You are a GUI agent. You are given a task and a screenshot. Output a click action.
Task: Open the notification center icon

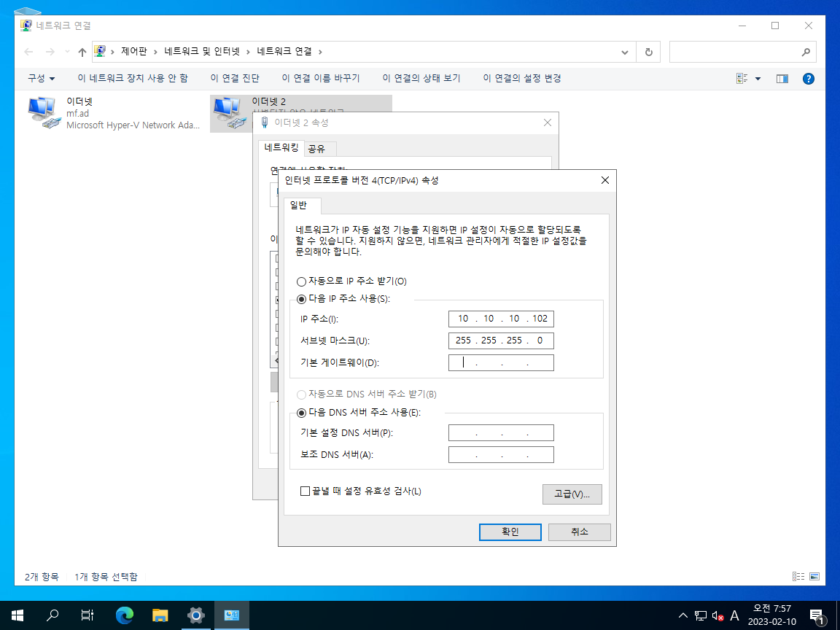click(x=817, y=616)
